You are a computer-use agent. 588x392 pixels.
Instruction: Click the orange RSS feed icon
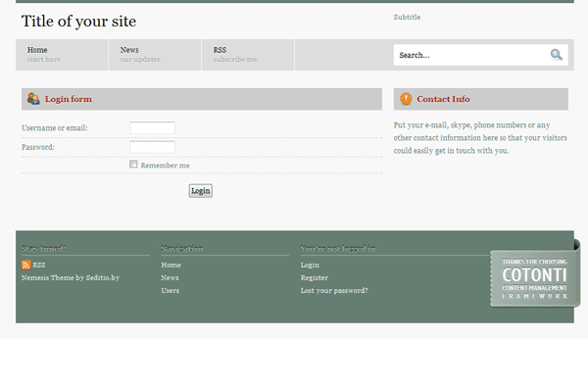(x=26, y=265)
